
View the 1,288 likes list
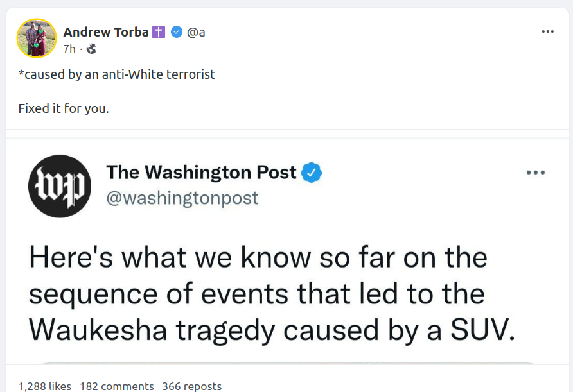tap(45, 386)
